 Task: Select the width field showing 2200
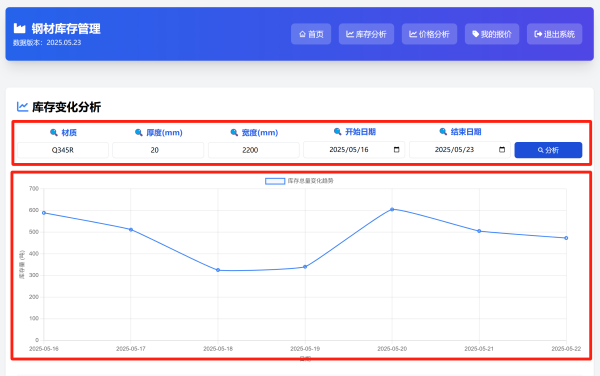pos(254,150)
